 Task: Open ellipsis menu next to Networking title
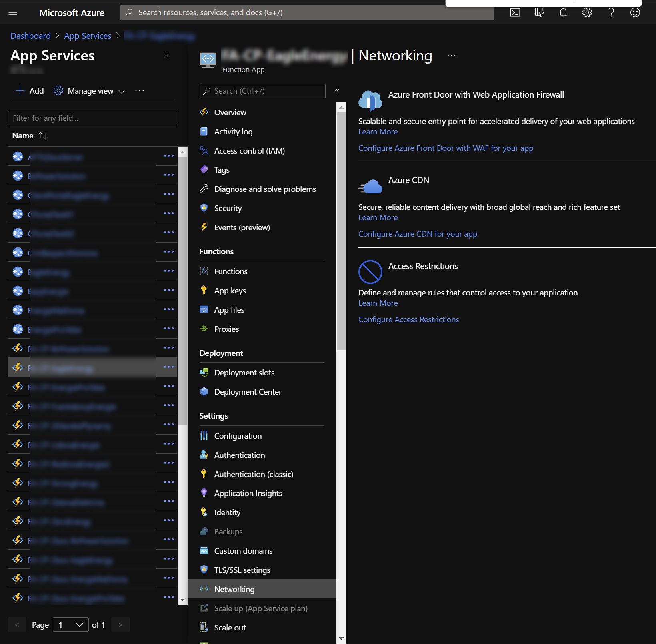pyautogui.click(x=452, y=56)
